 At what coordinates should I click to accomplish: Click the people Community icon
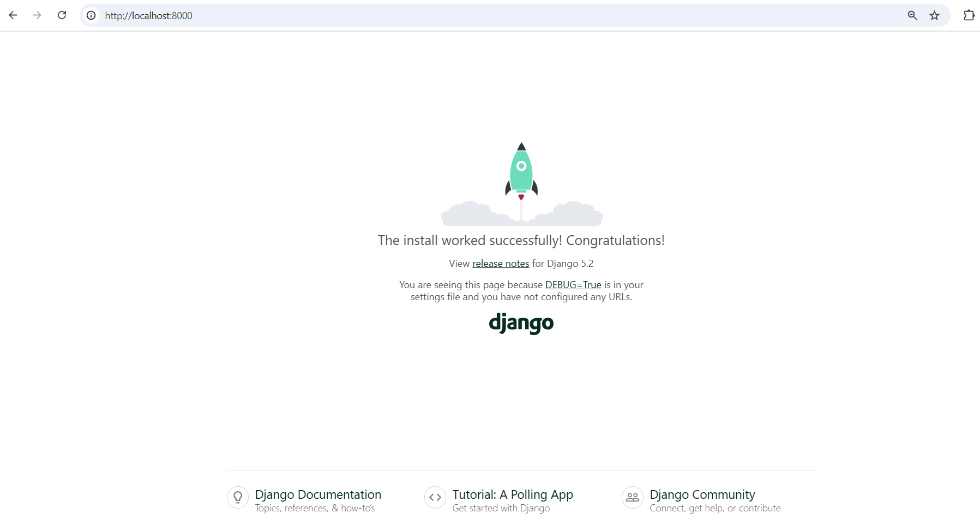tap(633, 497)
